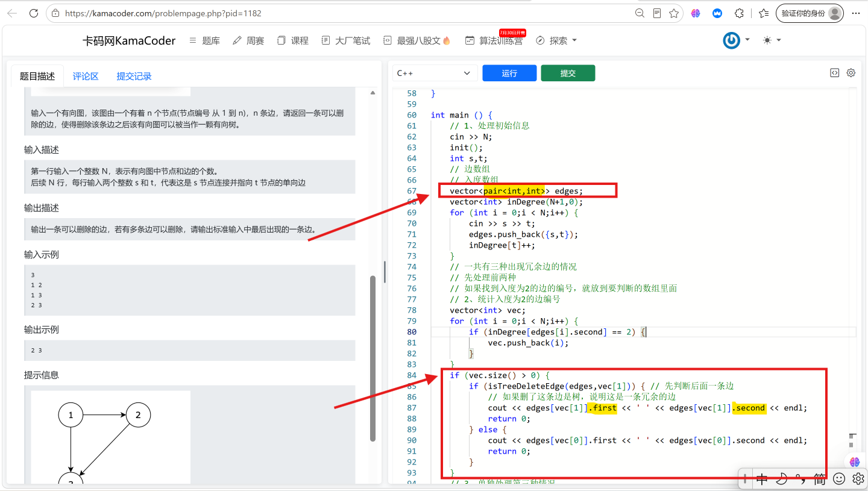The image size is (868, 491).
Task: Open 最强八股文 in navigation bar
Action: (417, 40)
